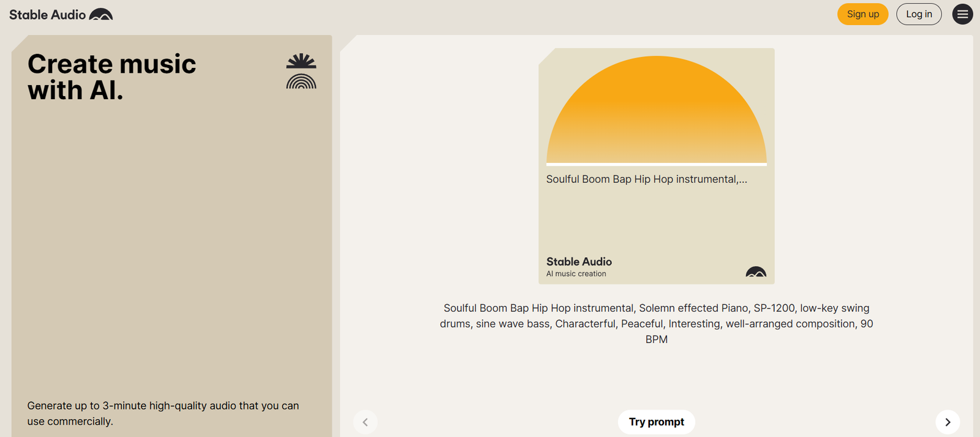Click the truncated Soulful Boom Bap track title

tap(646, 179)
